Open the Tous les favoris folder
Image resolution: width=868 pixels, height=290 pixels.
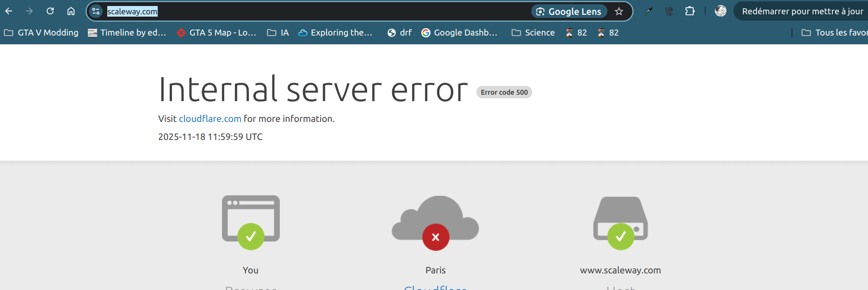tap(834, 33)
